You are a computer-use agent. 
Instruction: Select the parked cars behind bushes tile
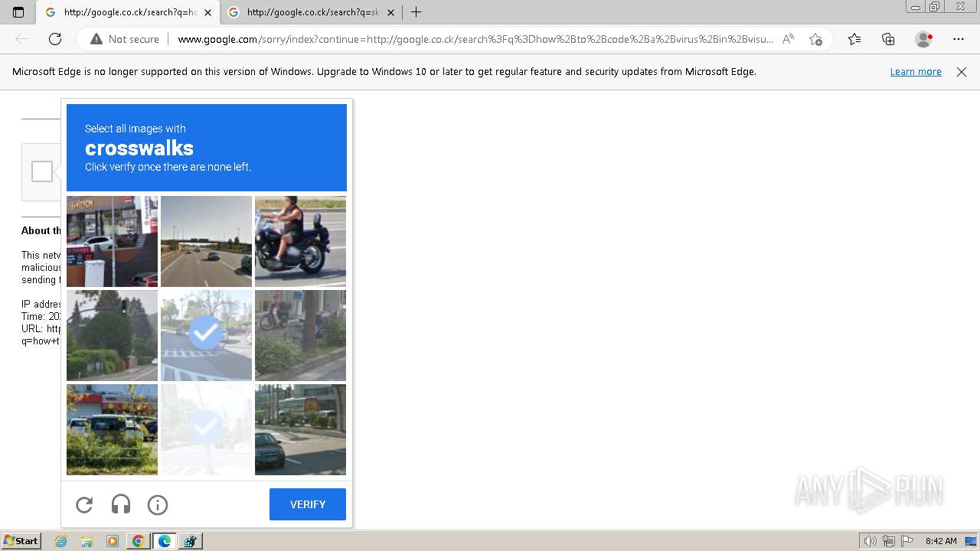click(112, 429)
